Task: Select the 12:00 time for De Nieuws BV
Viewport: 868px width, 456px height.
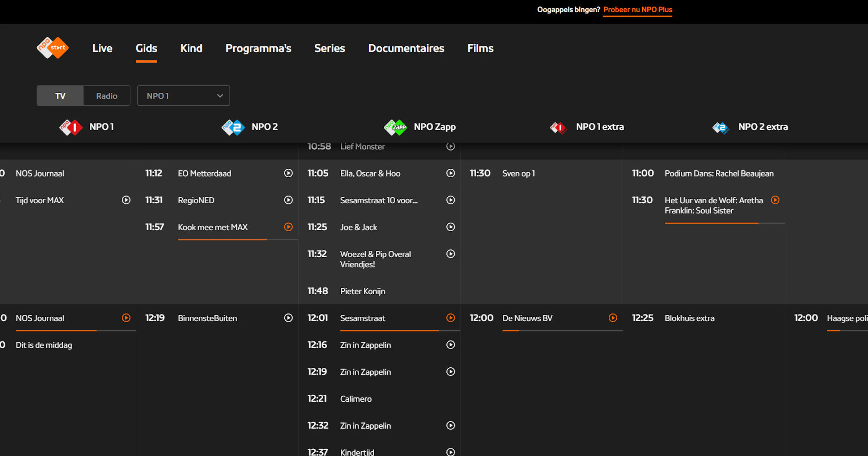Action: 481,318
